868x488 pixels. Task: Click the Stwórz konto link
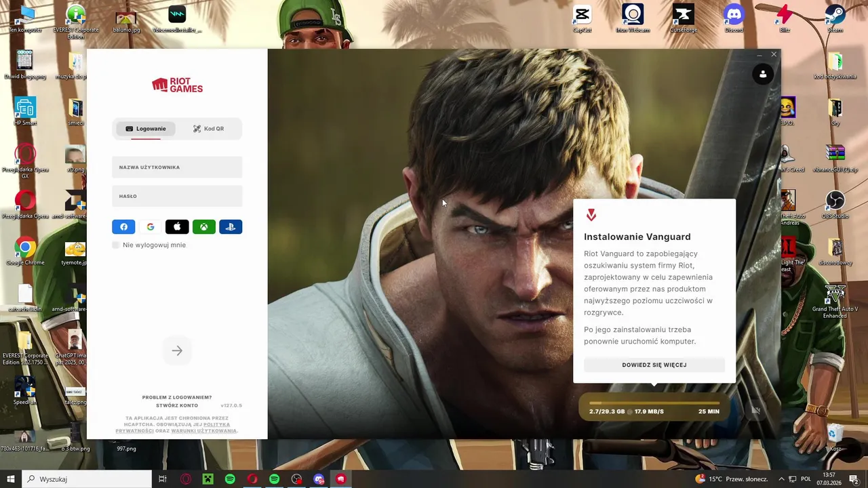pyautogui.click(x=177, y=405)
